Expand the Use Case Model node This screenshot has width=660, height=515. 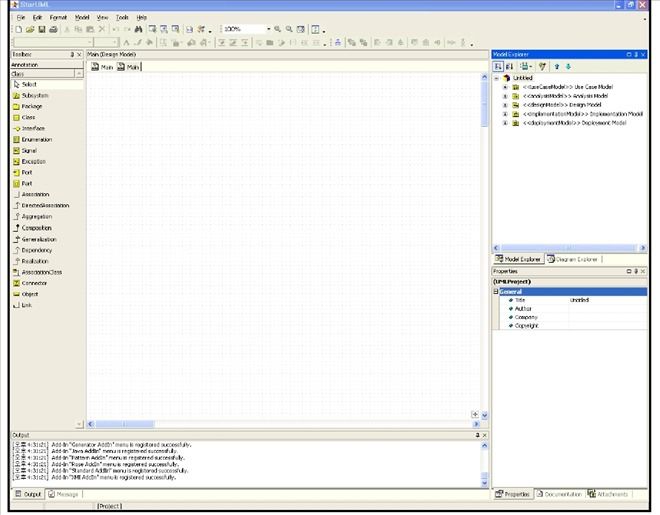tap(505, 87)
